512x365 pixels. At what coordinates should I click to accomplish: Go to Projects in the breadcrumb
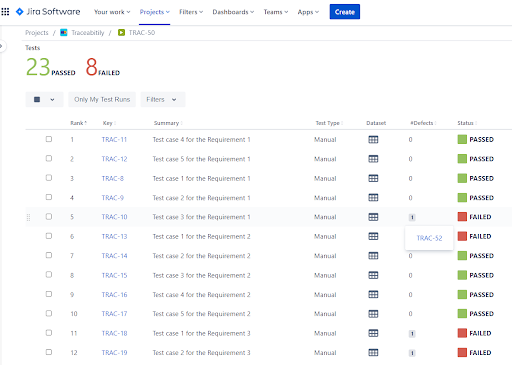(37, 33)
